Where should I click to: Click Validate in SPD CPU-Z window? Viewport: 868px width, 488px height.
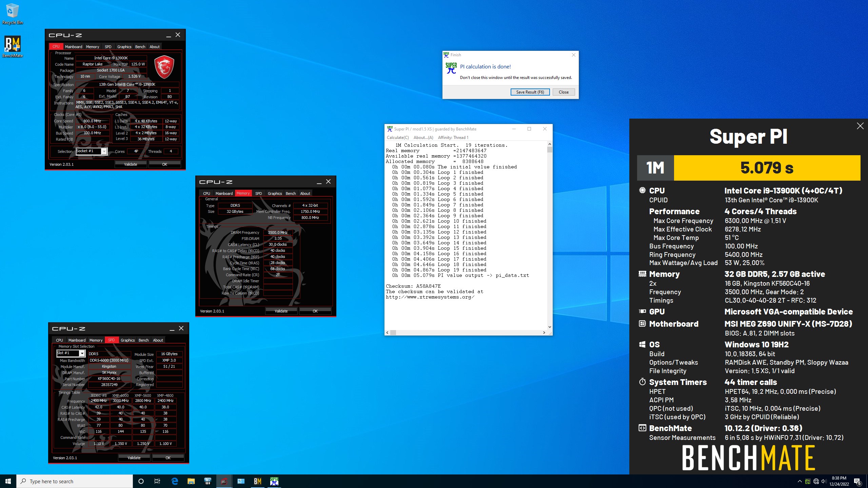pos(134,458)
